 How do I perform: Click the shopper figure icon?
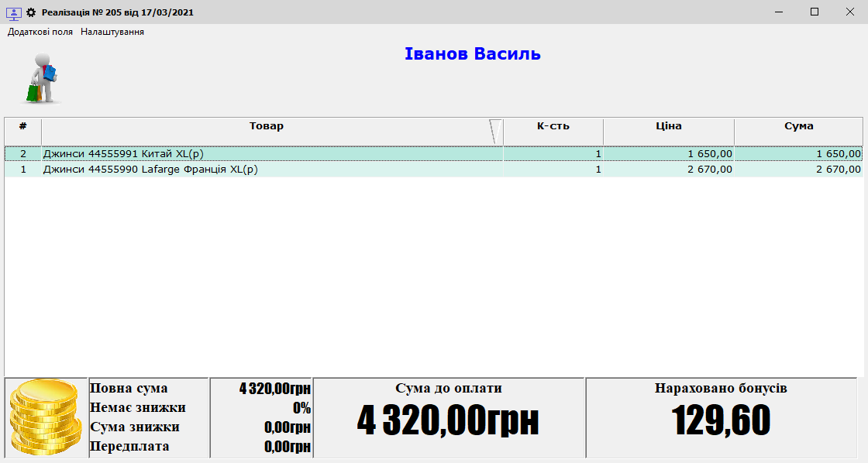pyautogui.click(x=43, y=79)
